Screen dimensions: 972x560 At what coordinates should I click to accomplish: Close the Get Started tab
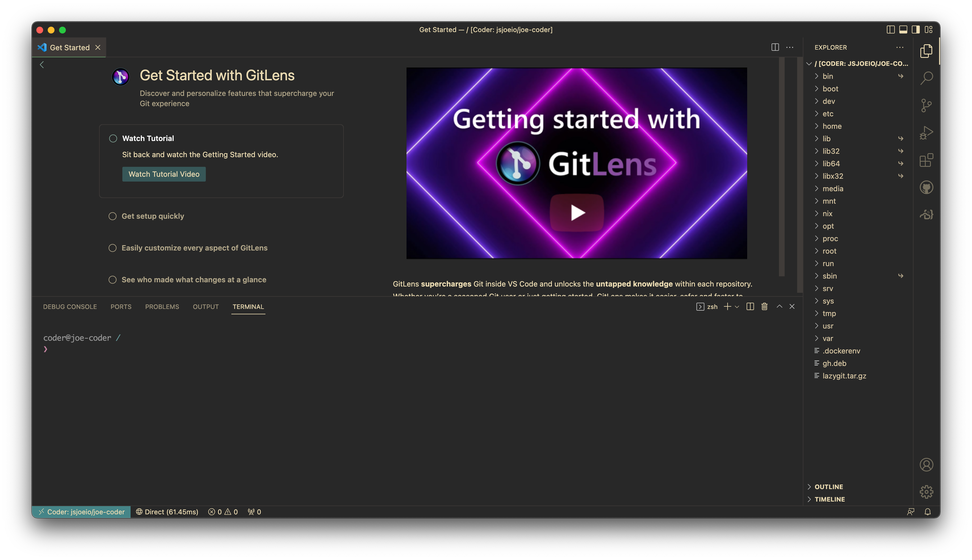98,47
